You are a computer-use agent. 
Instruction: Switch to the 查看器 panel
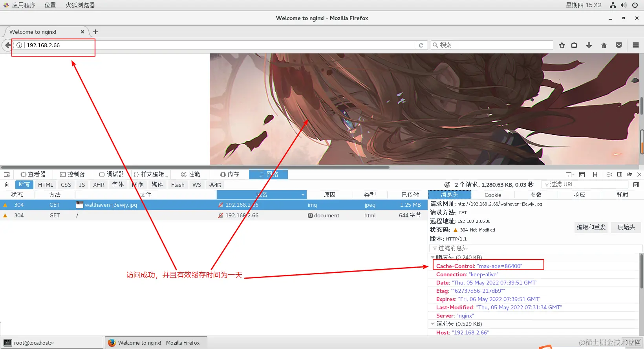33,174
